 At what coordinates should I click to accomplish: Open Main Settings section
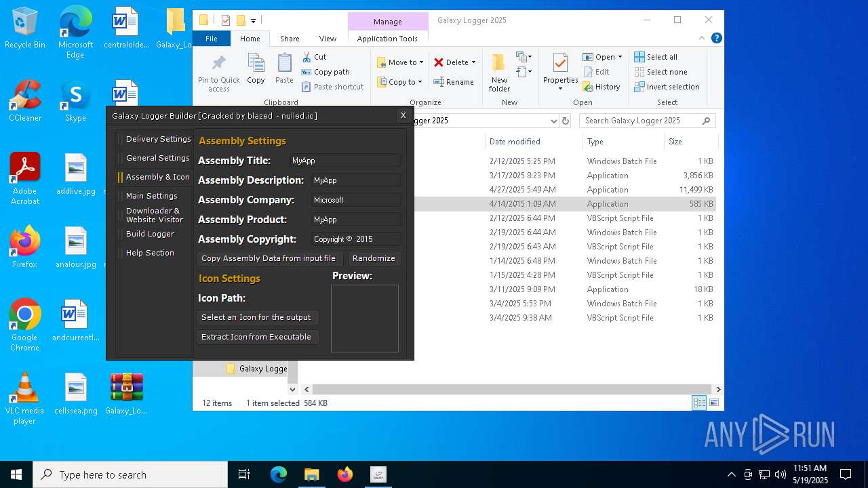coord(151,196)
